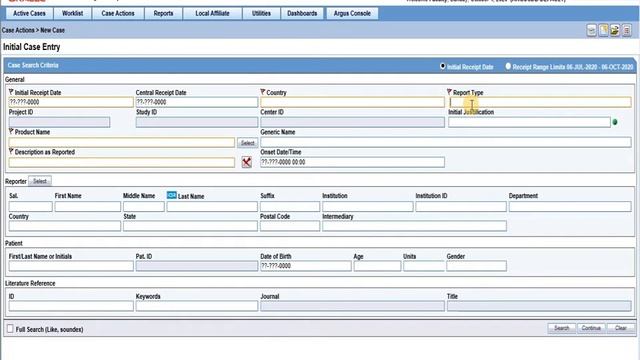The height and width of the screenshot is (360, 640).
Task: Click the yellow note toolbar icon
Action: pyautogui.click(x=603, y=30)
